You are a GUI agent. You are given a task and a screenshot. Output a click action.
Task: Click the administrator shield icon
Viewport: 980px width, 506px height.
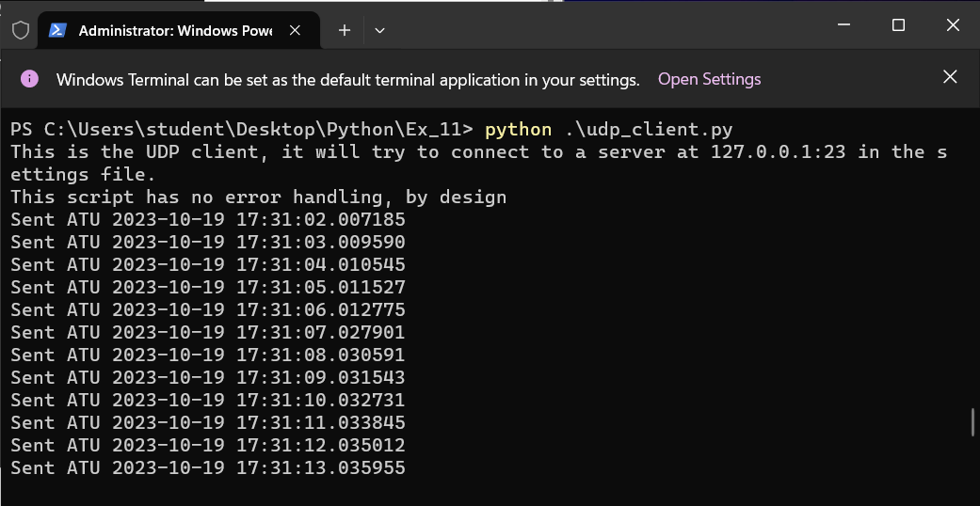click(21, 29)
